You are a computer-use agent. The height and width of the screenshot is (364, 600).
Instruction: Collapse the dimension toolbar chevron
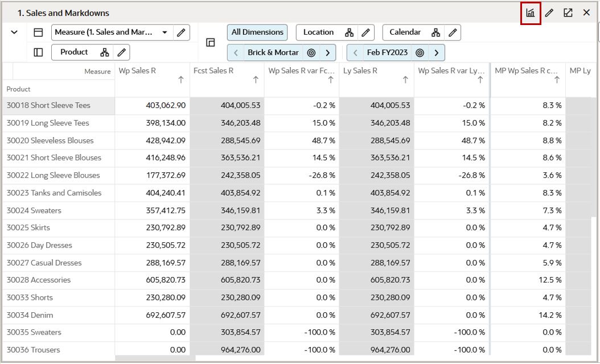click(x=14, y=32)
